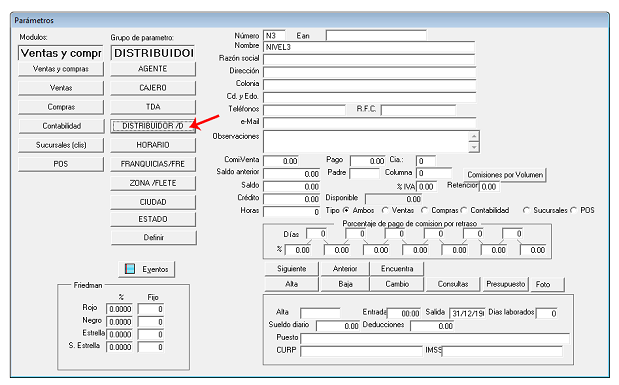619x385 pixels.
Task: Click the Friedman Rojo percent field
Action: click(119, 309)
